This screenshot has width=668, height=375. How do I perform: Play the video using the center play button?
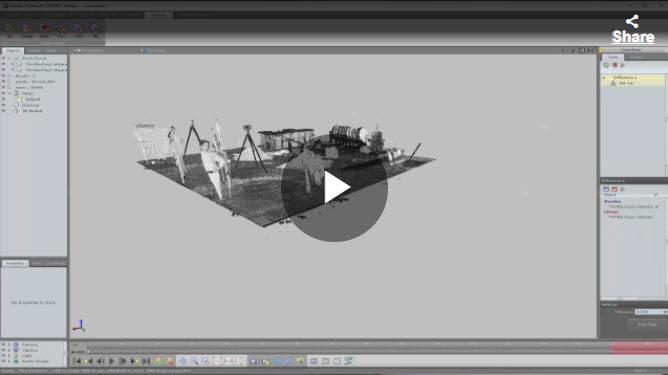tap(334, 188)
